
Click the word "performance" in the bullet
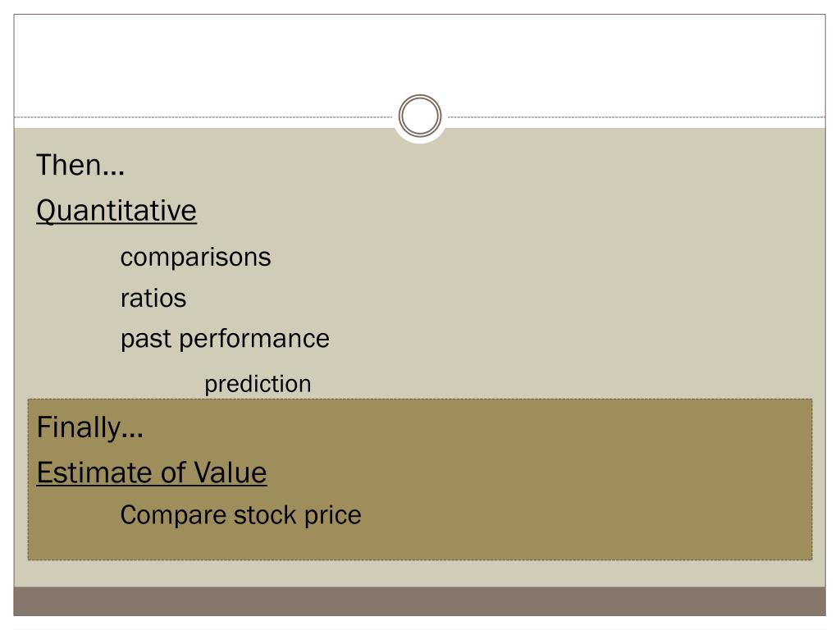254,339
